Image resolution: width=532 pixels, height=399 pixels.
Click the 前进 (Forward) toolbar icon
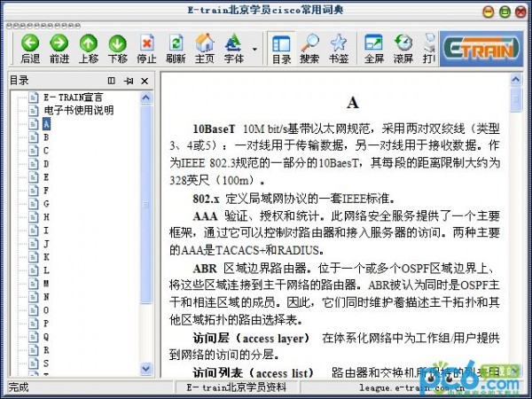[59, 43]
